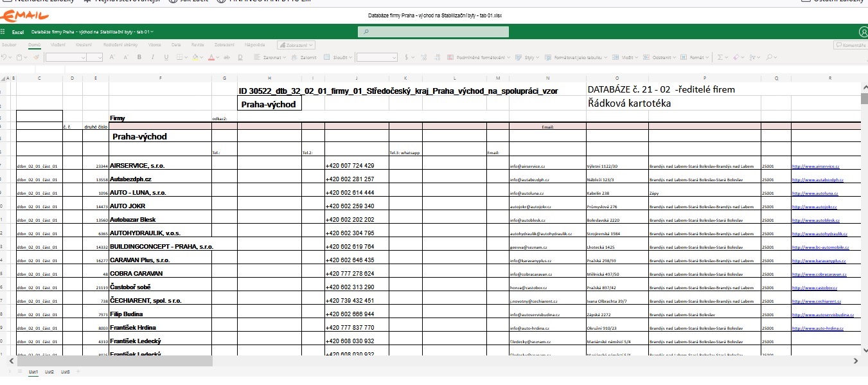Switch to the Data tab
Screen dimensions: 868x385
pos(176,45)
